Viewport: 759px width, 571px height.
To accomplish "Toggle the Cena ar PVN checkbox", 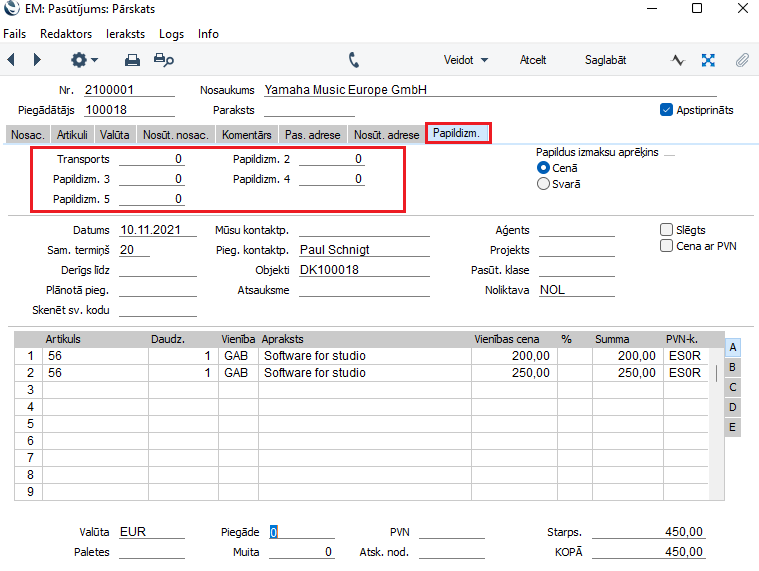I will point(667,246).
